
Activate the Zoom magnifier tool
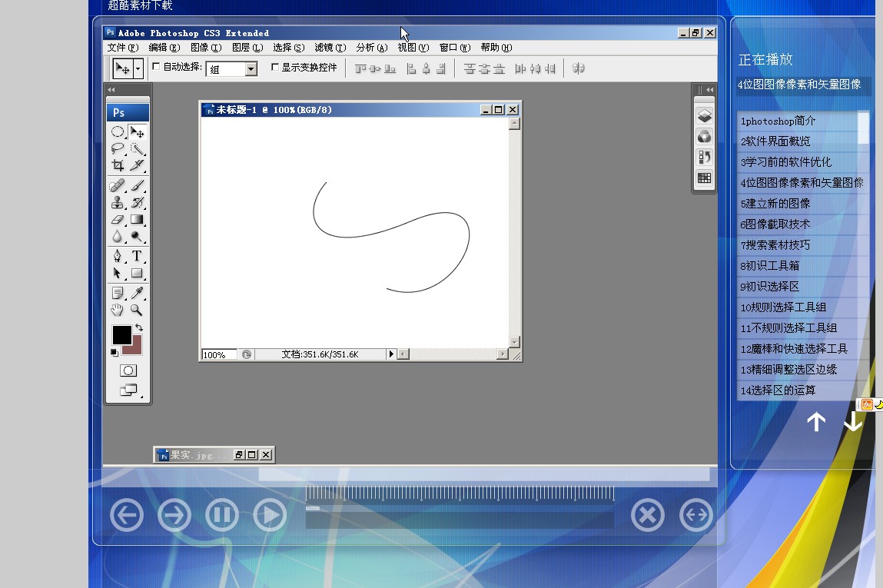point(137,310)
